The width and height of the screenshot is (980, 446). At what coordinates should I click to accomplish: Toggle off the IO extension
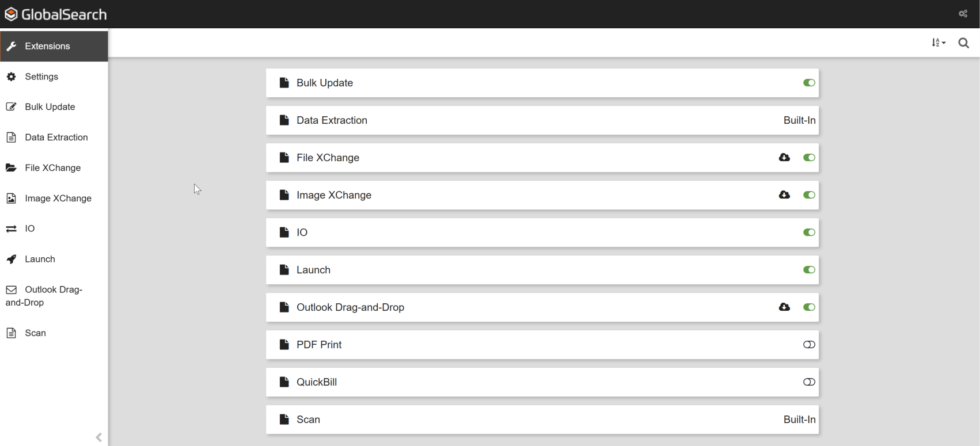point(809,232)
